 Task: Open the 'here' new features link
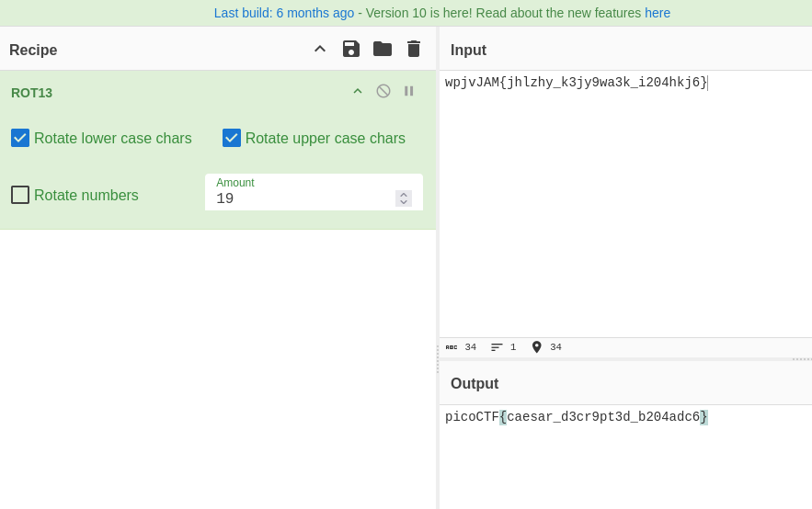pos(658,13)
